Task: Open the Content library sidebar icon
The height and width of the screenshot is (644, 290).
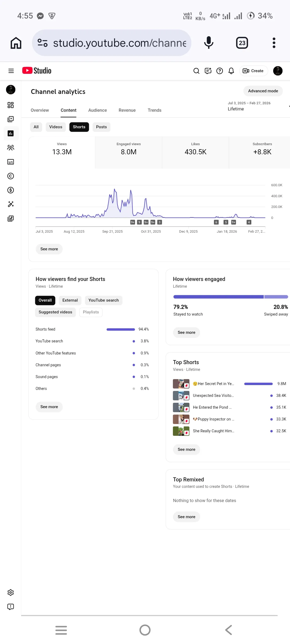Action: coord(10,119)
